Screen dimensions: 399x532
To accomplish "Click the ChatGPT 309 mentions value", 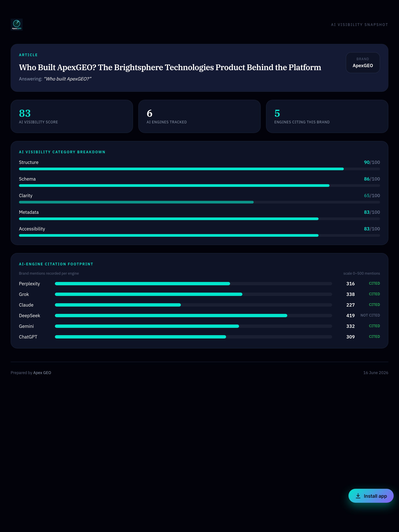I will [350, 337].
